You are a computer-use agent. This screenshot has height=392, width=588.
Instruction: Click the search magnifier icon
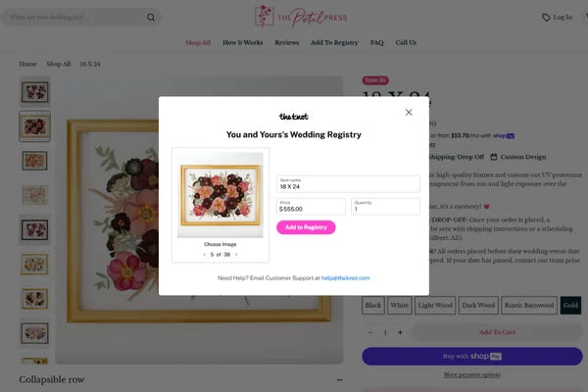(151, 18)
